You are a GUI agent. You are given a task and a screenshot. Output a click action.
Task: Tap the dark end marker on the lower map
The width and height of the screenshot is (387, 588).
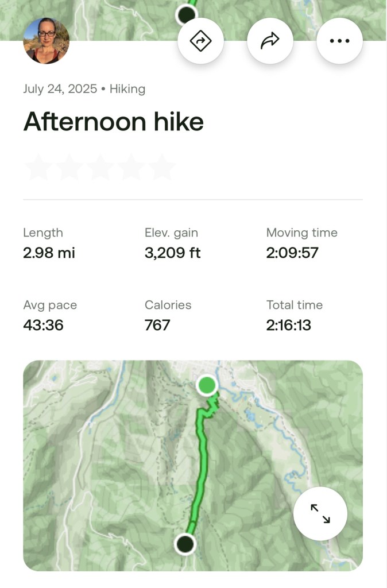point(185,543)
